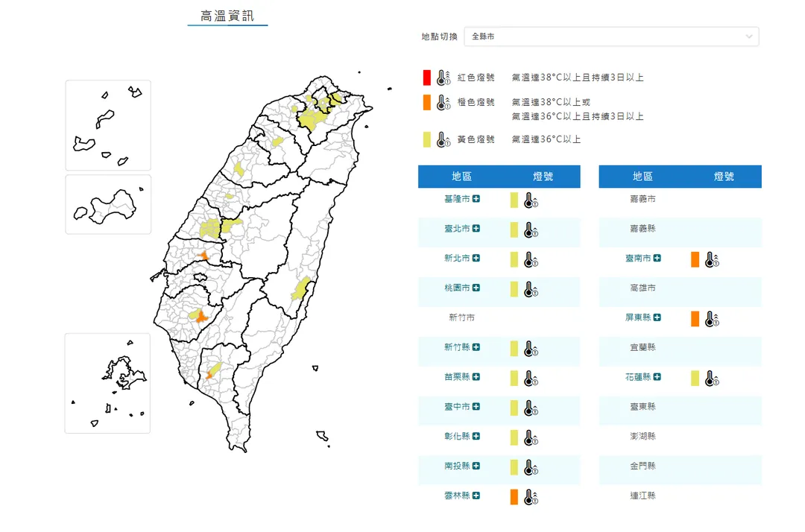Expand 新竹縣 row plus icon
This screenshot has height=532, width=805.
[476, 347]
